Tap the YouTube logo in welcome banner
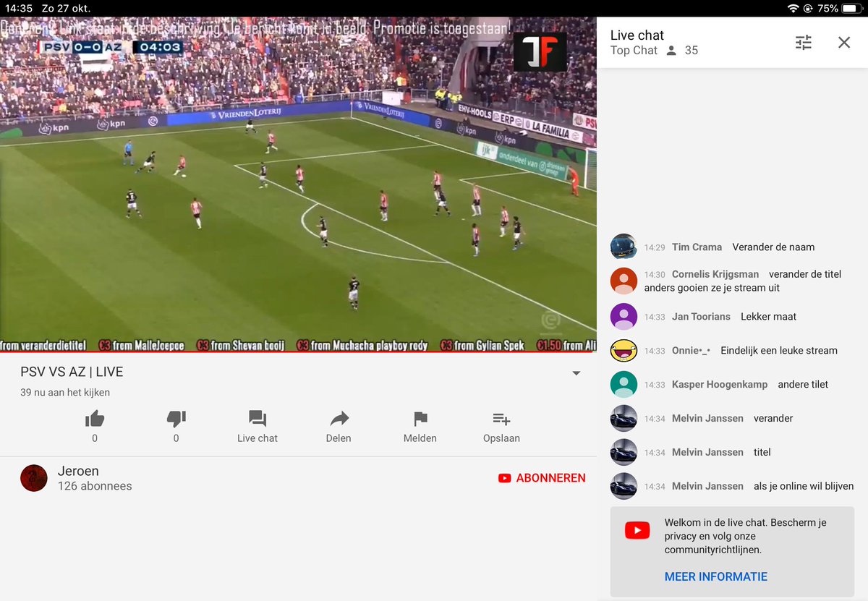868x601 pixels. [637, 531]
